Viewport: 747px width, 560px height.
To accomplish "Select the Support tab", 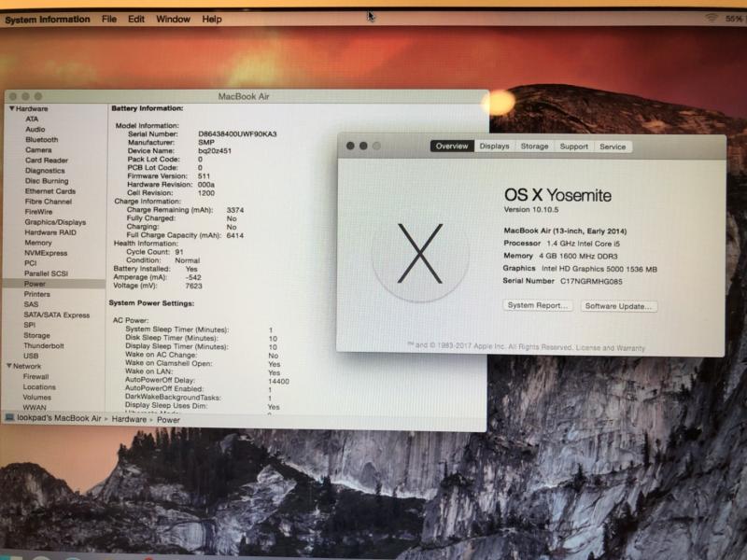I will pyautogui.click(x=573, y=147).
